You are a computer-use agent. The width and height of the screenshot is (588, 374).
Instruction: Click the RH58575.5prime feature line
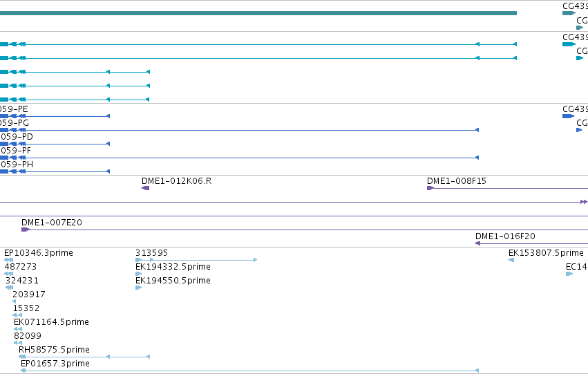84,357
